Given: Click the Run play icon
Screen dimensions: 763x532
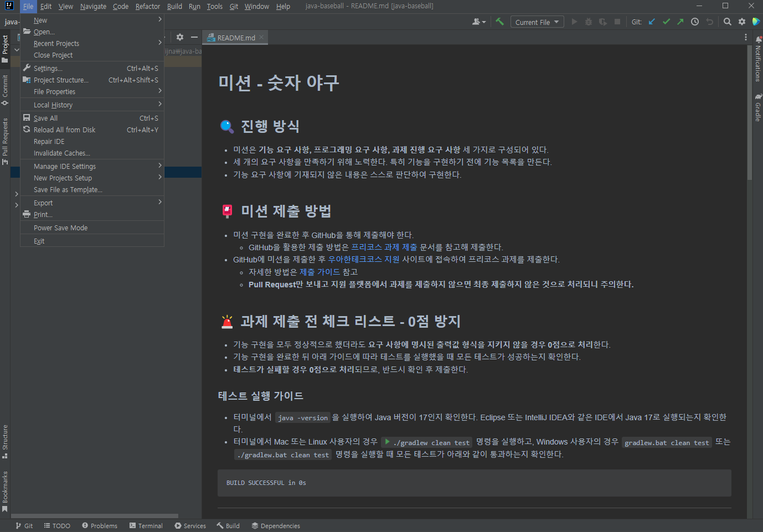Looking at the screenshot, I should (574, 22).
